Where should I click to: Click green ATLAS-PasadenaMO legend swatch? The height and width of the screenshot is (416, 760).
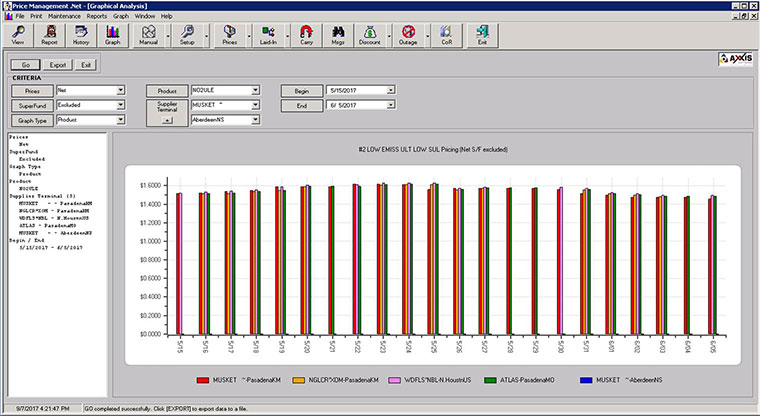coord(491,380)
